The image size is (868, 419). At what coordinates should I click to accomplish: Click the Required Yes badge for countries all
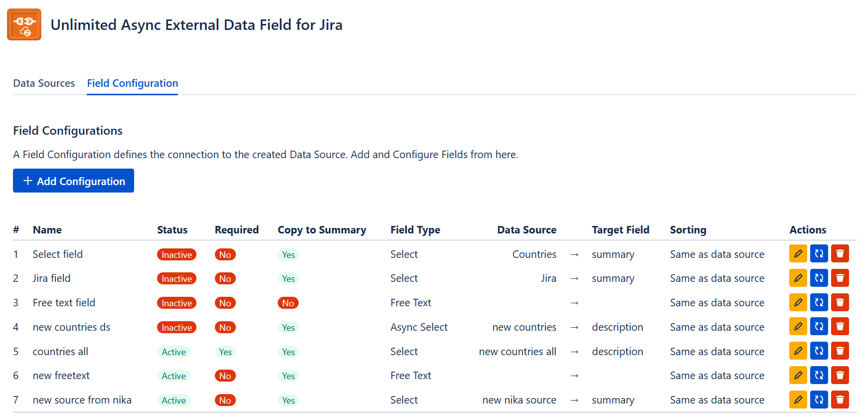tap(225, 352)
